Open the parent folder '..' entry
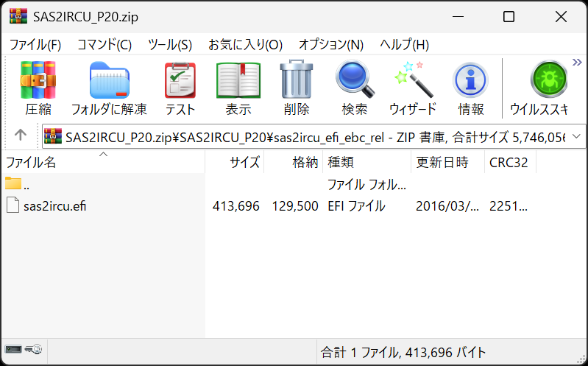Screen dimensions: 588x366 coord(17,184)
